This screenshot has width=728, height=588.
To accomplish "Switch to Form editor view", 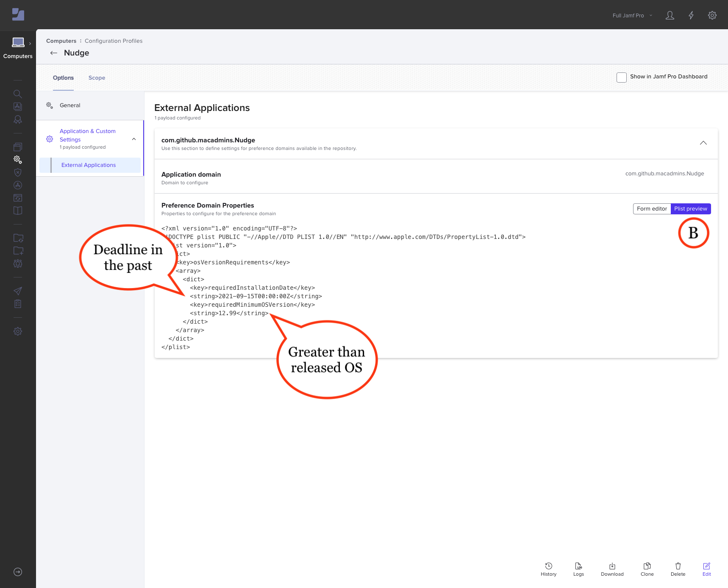I will point(652,209).
